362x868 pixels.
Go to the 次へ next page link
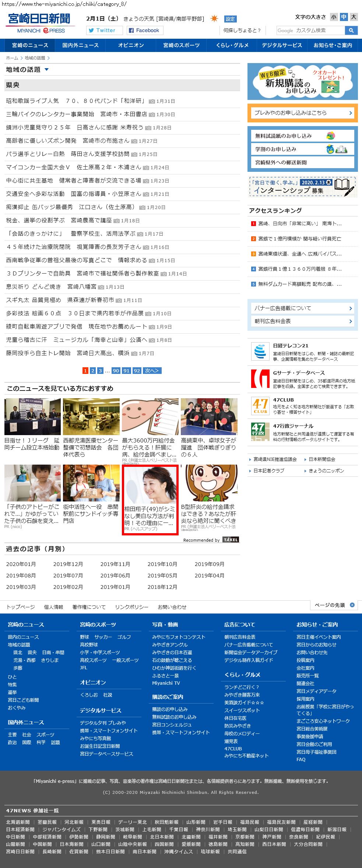[x=152, y=371]
